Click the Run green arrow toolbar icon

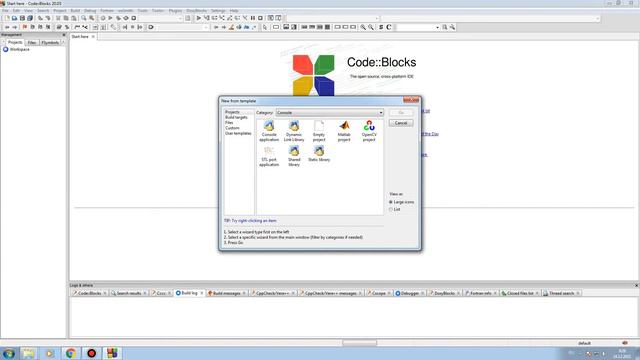pos(110,18)
